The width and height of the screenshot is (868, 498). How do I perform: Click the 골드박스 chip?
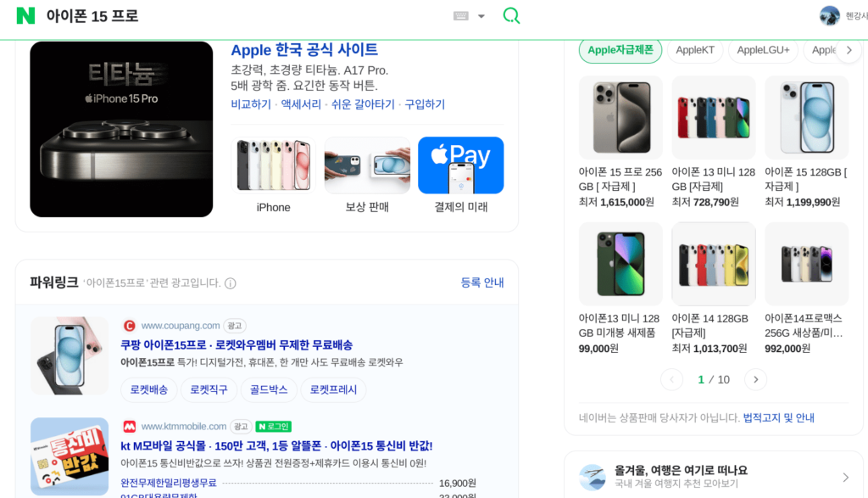tap(269, 390)
